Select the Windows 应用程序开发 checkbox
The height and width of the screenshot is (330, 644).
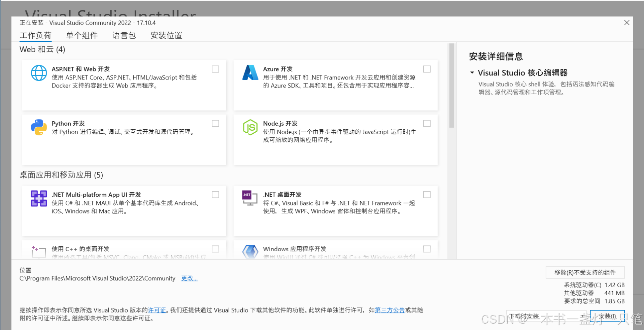[x=427, y=249]
